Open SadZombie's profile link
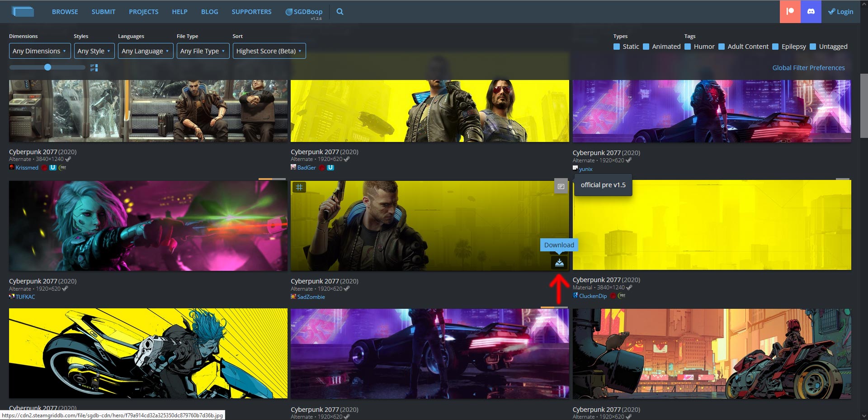The width and height of the screenshot is (868, 420). [x=311, y=297]
